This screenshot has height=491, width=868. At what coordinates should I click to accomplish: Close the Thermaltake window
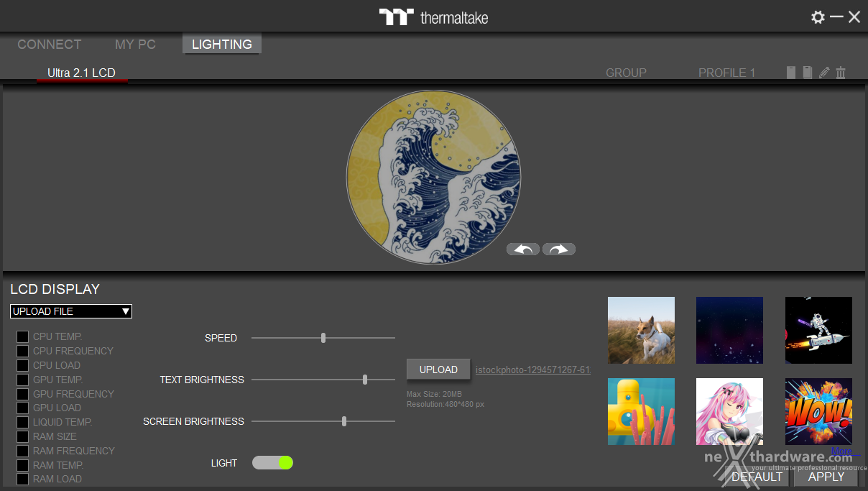854,17
